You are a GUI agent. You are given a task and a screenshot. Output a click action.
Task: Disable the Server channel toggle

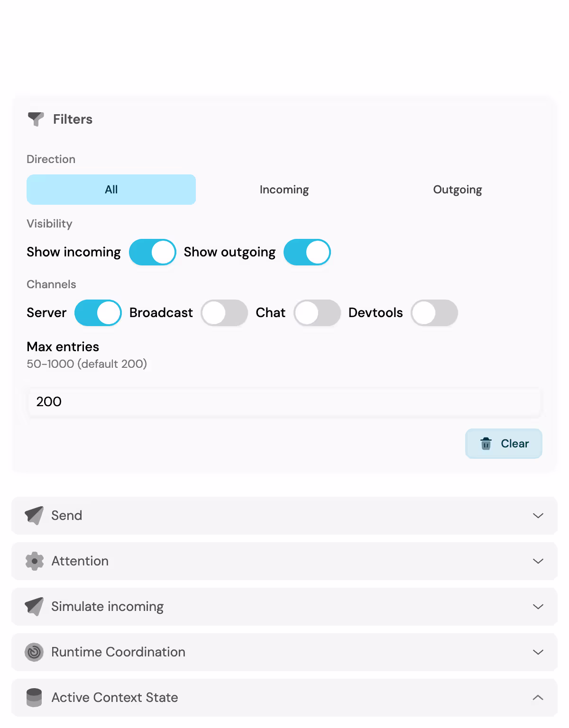click(98, 313)
